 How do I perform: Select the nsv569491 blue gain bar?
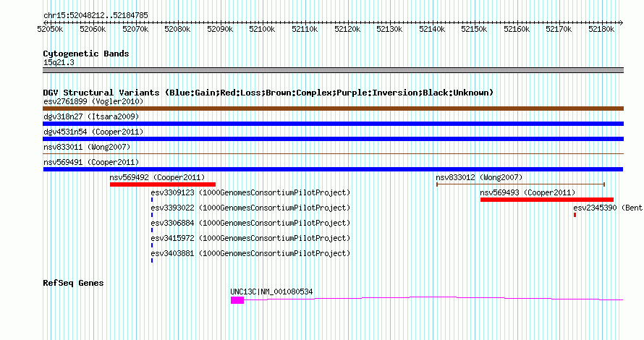[x=333, y=169]
